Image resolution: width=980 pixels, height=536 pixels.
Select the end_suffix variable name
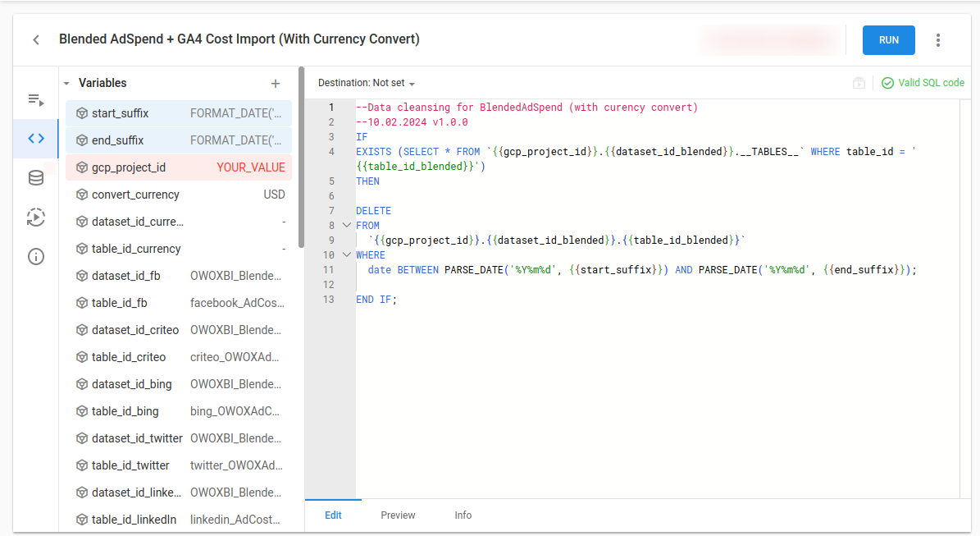117,140
